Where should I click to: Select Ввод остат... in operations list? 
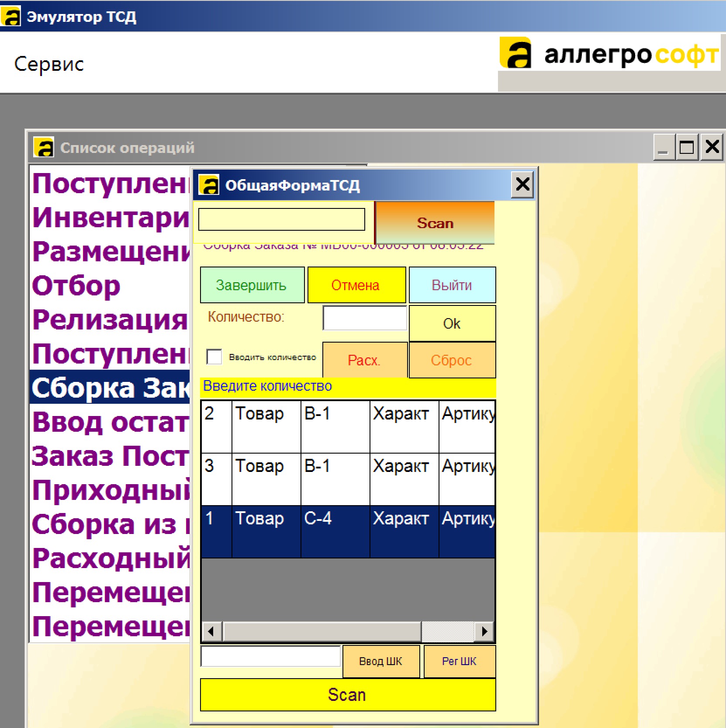(110, 422)
